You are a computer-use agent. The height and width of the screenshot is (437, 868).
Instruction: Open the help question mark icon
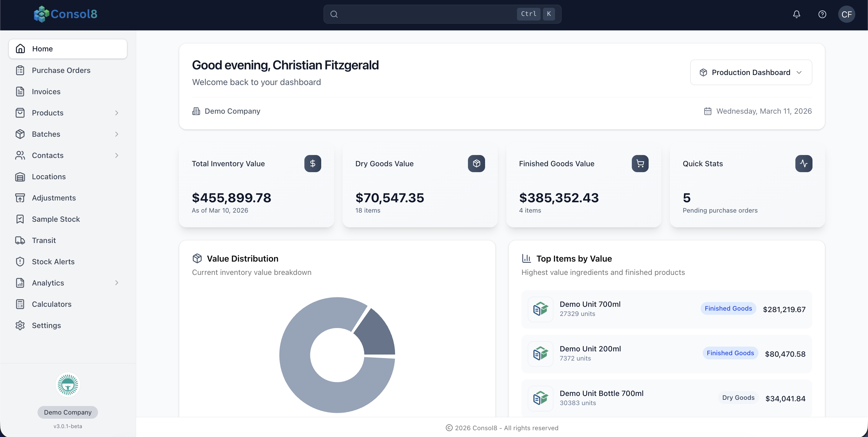tap(822, 14)
